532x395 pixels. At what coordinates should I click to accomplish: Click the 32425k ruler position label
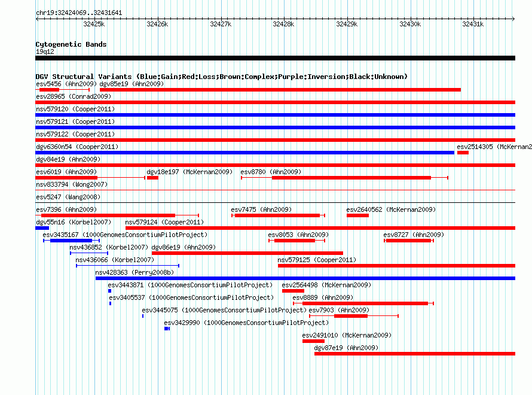click(x=94, y=24)
